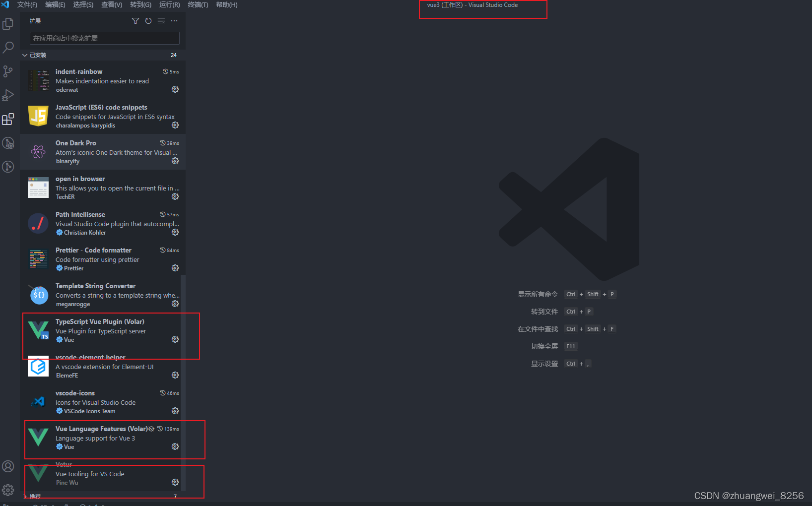Select Template String Converter extension title
Image resolution: width=812 pixels, height=506 pixels.
[x=95, y=286]
